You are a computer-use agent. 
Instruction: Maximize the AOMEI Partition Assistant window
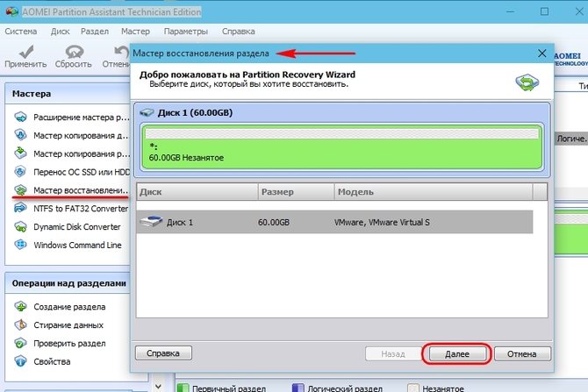coord(544,11)
